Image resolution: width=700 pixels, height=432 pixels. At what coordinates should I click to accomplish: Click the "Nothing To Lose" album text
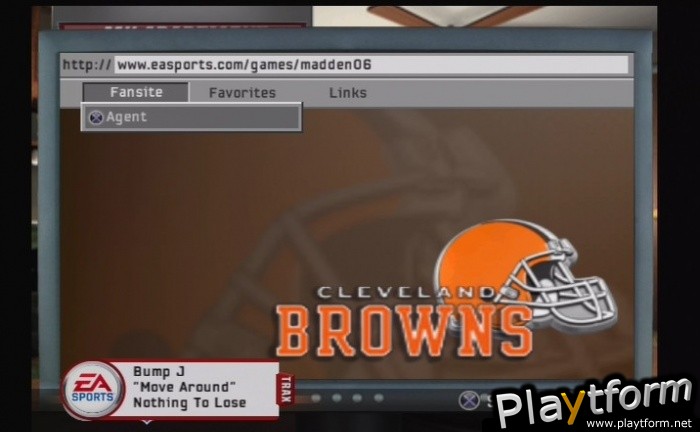190,403
